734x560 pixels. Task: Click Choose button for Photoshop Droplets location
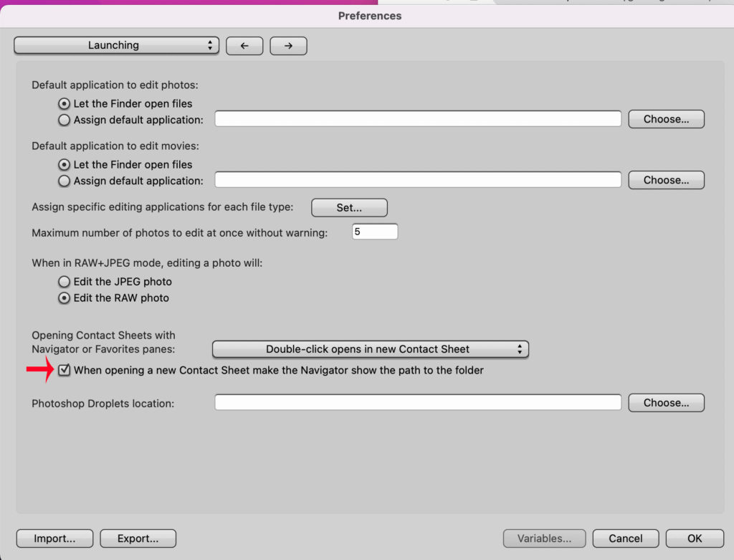click(666, 403)
